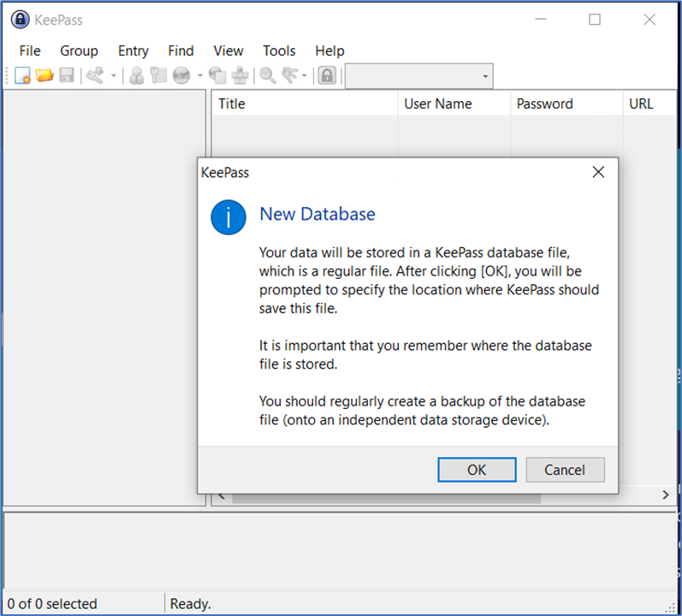Click the blue information icon in dialog
This screenshot has height=616, width=682.
point(228,217)
